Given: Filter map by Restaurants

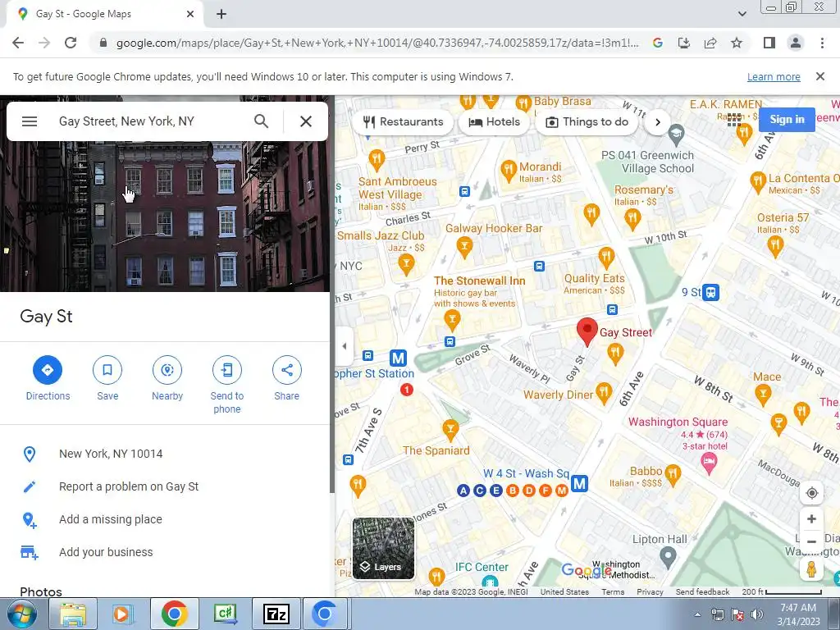Looking at the screenshot, I should coord(403,121).
